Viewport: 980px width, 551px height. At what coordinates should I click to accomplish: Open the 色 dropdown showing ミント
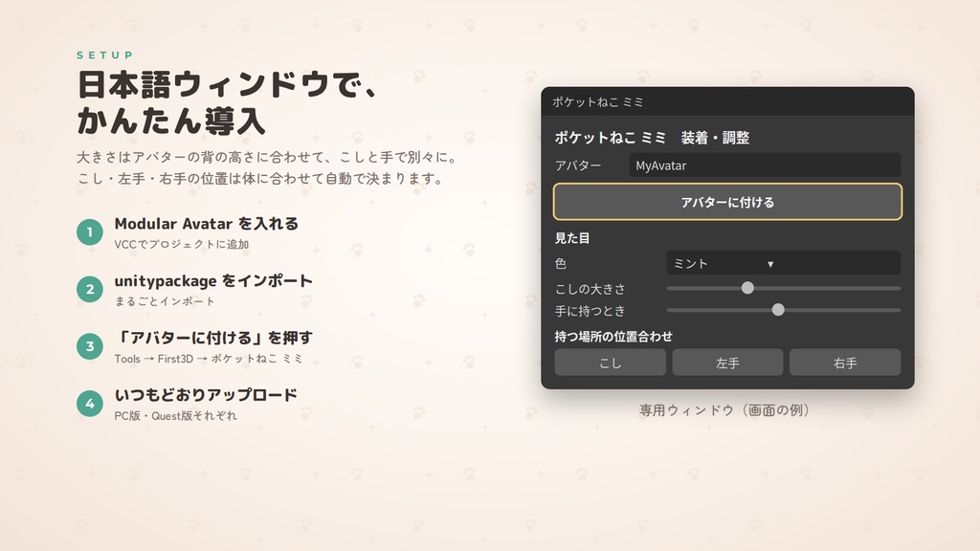pyautogui.click(x=784, y=263)
